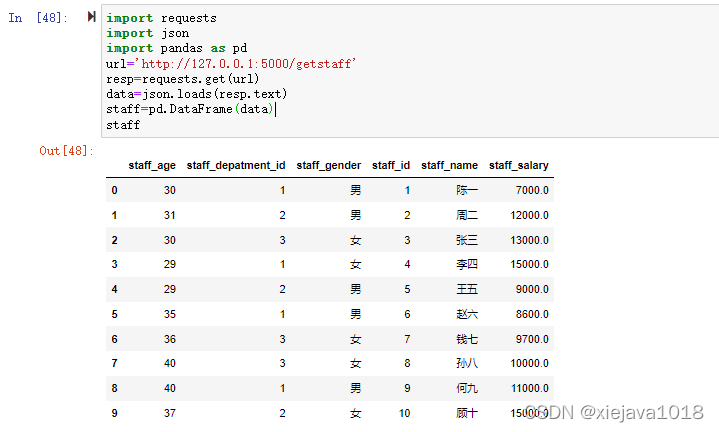Viewport: 719px width, 432px height.
Task: Click the name cell 李四
Action: coord(467,264)
